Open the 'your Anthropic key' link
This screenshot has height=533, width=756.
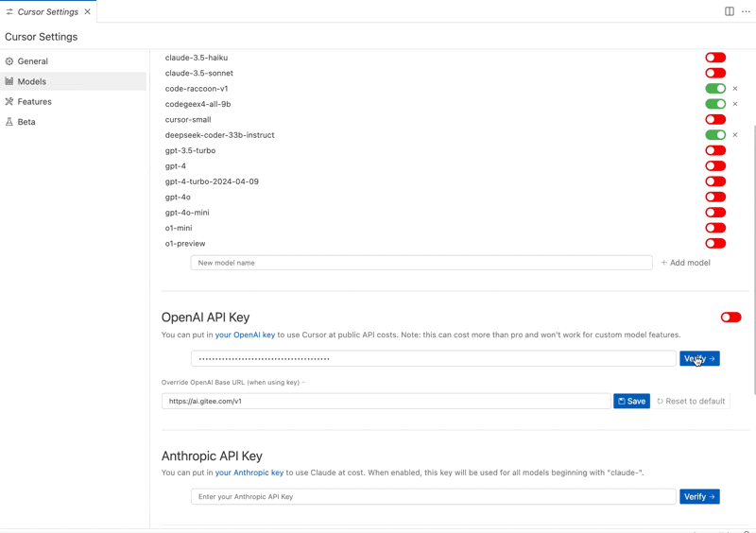click(x=249, y=473)
